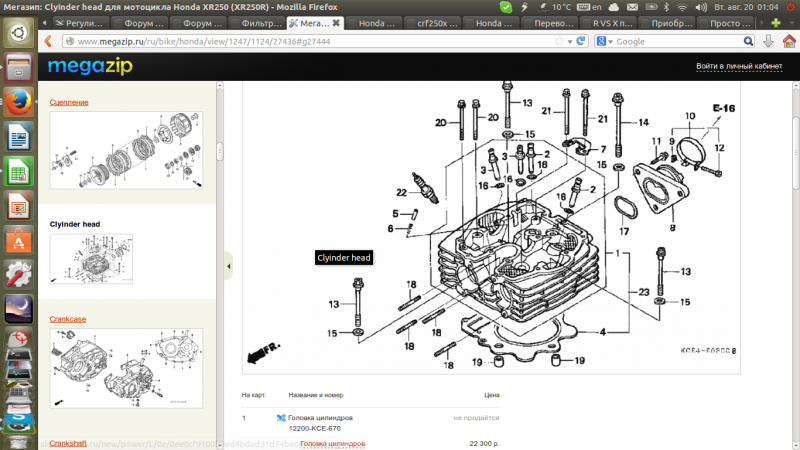Click the 'Clyinder head' sidebar heading
The height and width of the screenshot is (450, 800).
[75, 224]
